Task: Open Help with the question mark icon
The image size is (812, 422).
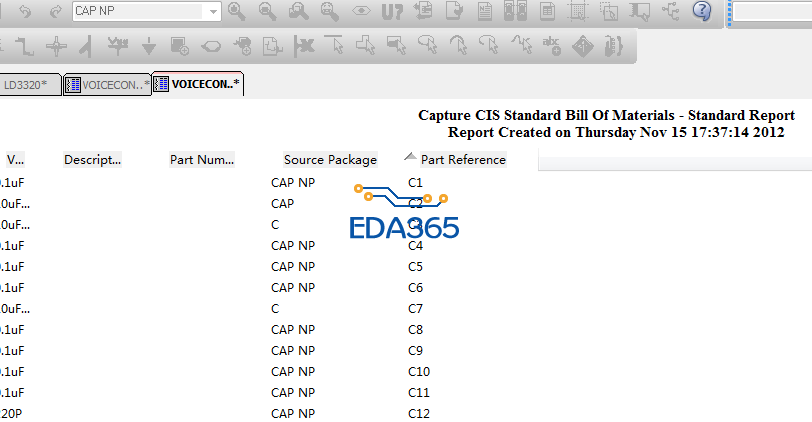Action: coord(702,11)
